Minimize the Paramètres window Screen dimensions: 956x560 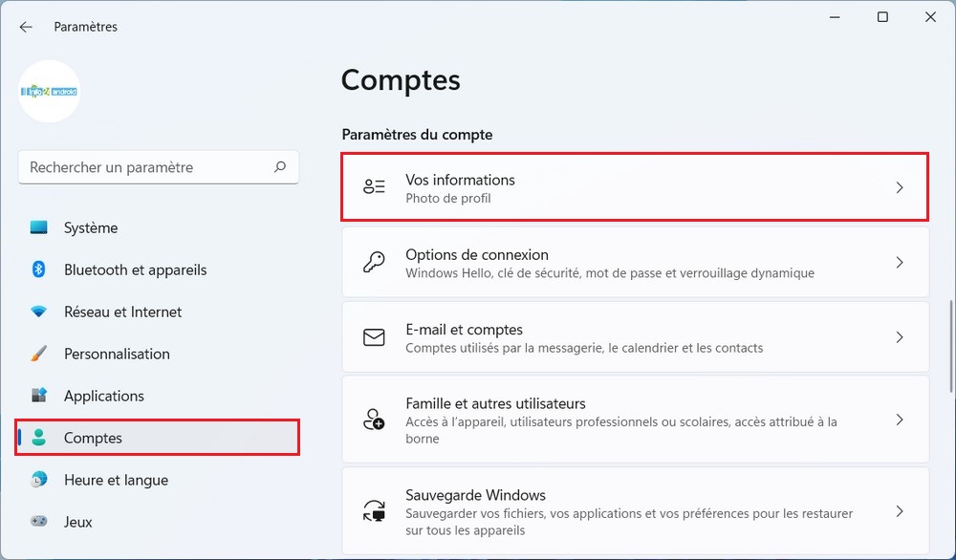[x=835, y=17]
